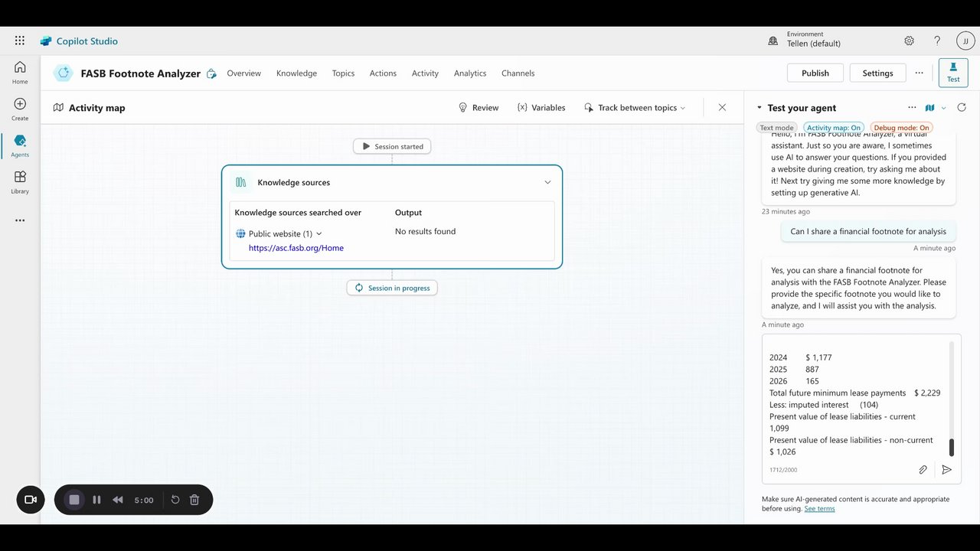The height and width of the screenshot is (551, 980).
Task: Open the asc.fasb.org/Home link
Action: click(296, 248)
